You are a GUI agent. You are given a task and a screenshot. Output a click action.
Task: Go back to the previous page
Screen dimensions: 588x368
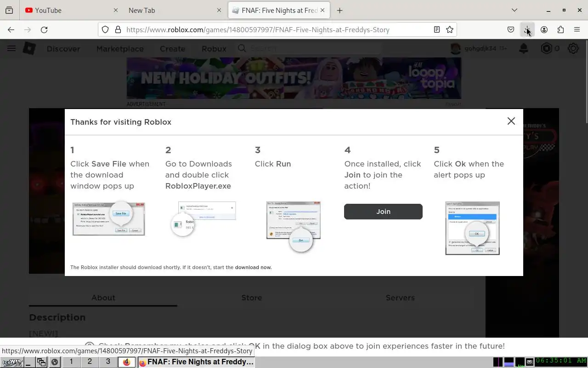tap(11, 29)
